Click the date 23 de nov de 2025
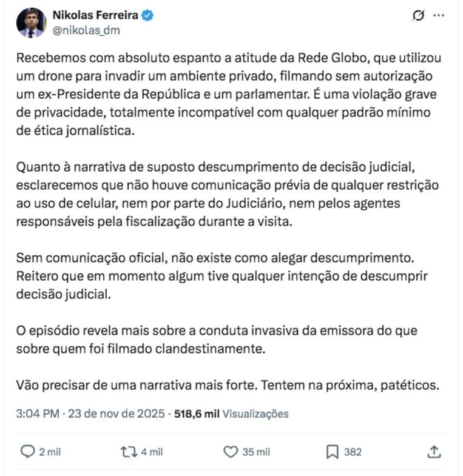This screenshot has height=476, width=463. click(116, 414)
